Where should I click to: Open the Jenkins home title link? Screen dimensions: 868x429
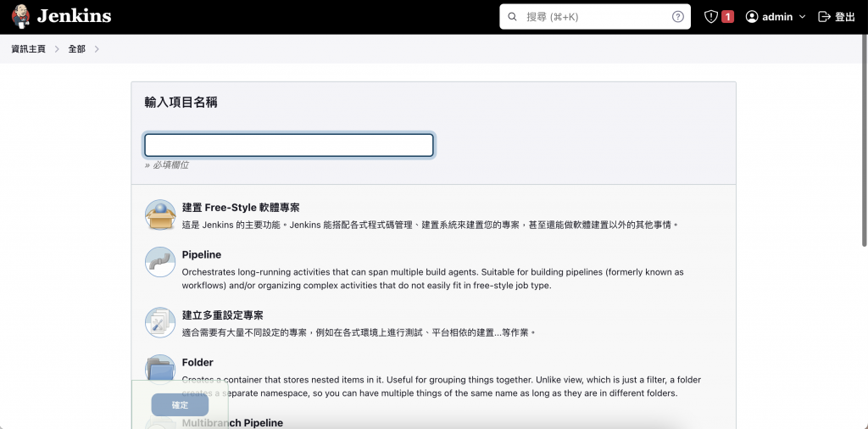coord(75,17)
